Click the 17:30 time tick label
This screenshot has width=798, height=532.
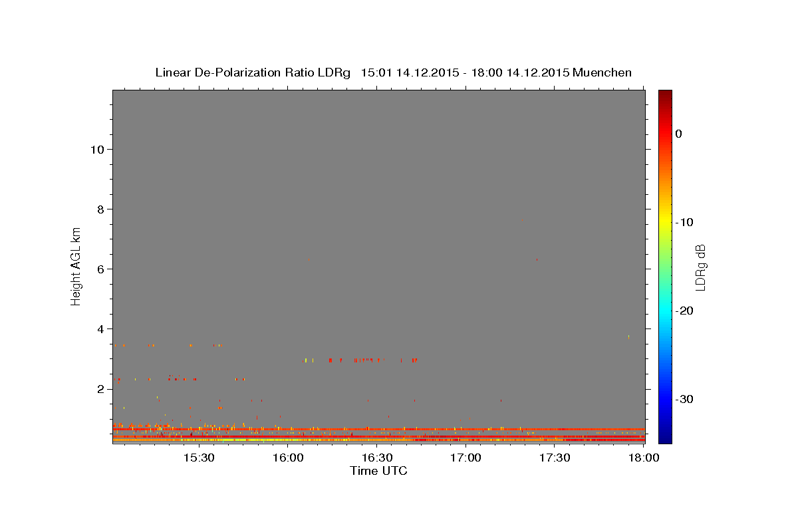tap(555, 458)
